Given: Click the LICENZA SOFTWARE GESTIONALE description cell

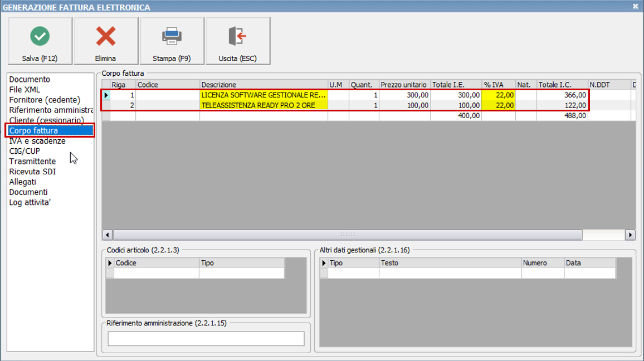Looking at the screenshot, I should pos(264,95).
